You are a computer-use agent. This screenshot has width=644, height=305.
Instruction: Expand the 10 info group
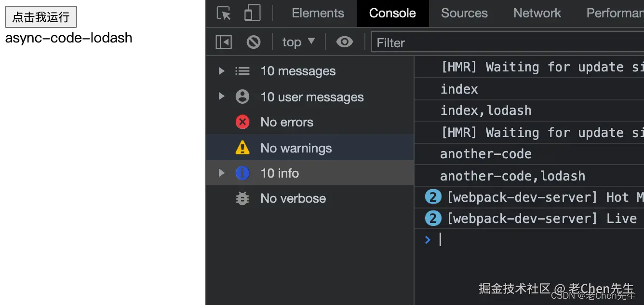click(x=221, y=173)
